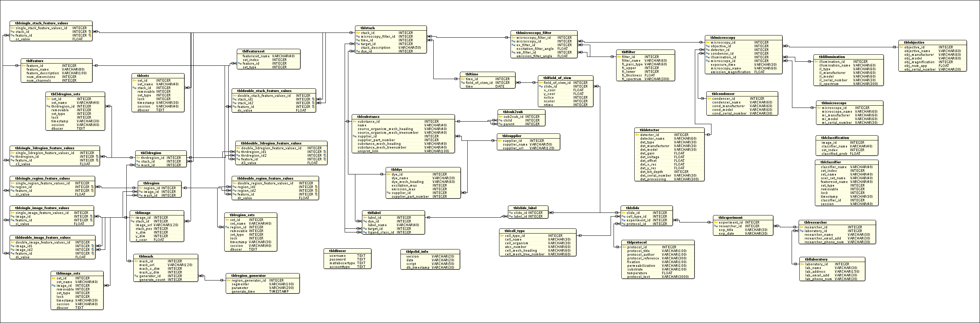The height and width of the screenshot is (323, 980).
Task: Select the tblmicroscopy table header
Action: tap(744, 38)
